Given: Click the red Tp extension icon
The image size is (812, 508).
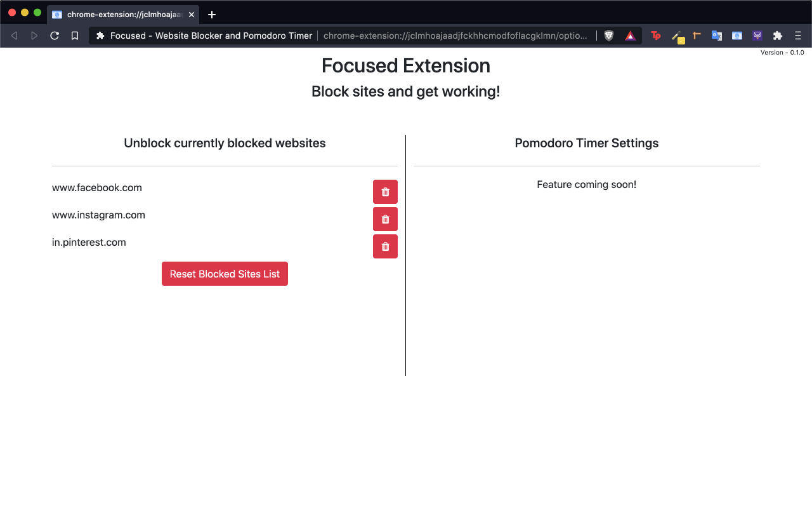Looking at the screenshot, I should point(656,36).
